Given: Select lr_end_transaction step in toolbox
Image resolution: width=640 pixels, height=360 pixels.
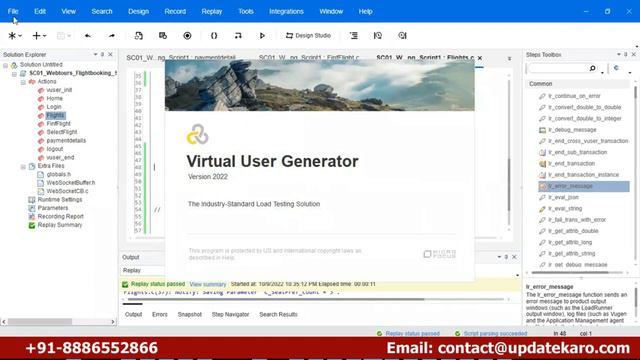Looking at the screenshot, I should tap(571, 163).
